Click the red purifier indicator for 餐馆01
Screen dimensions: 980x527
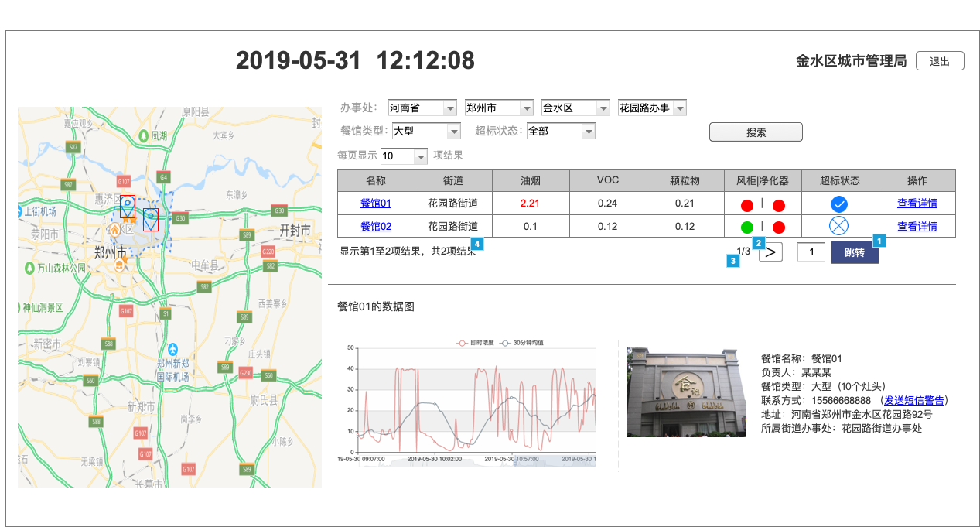coord(779,205)
